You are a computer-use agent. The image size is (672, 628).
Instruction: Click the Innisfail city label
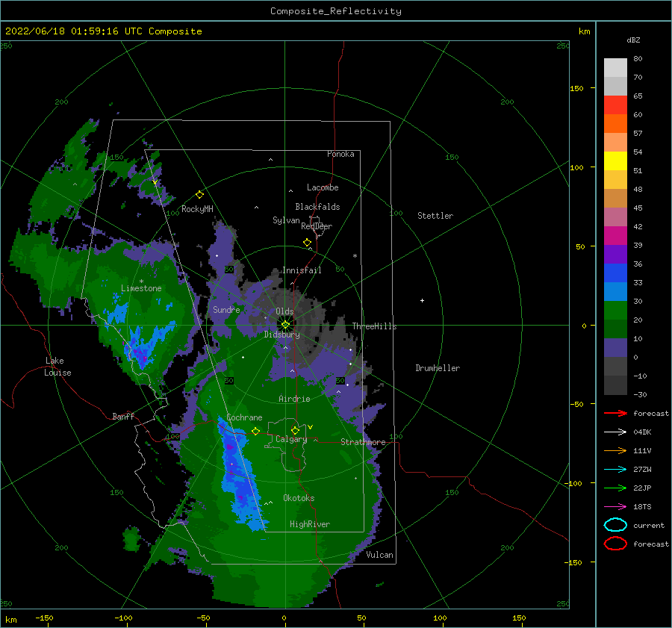click(x=302, y=270)
